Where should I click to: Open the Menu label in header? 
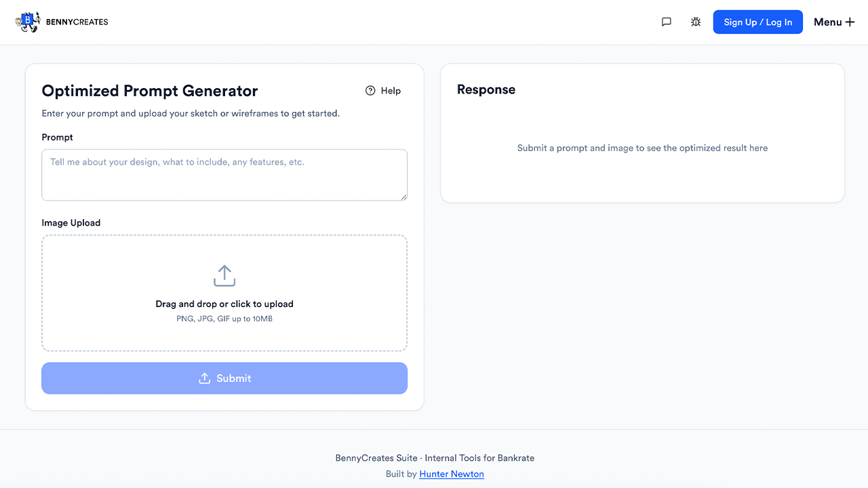pyautogui.click(x=827, y=22)
